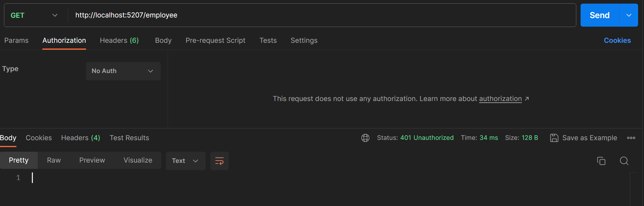The width and height of the screenshot is (644, 206).
Task: Select the Authorization tab
Action: tap(64, 40)
